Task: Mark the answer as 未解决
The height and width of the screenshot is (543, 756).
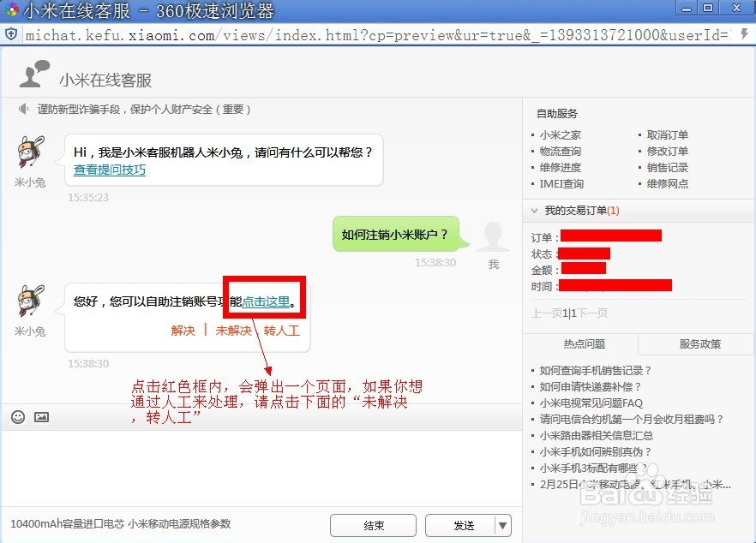Action: click(x=234, y=331)
